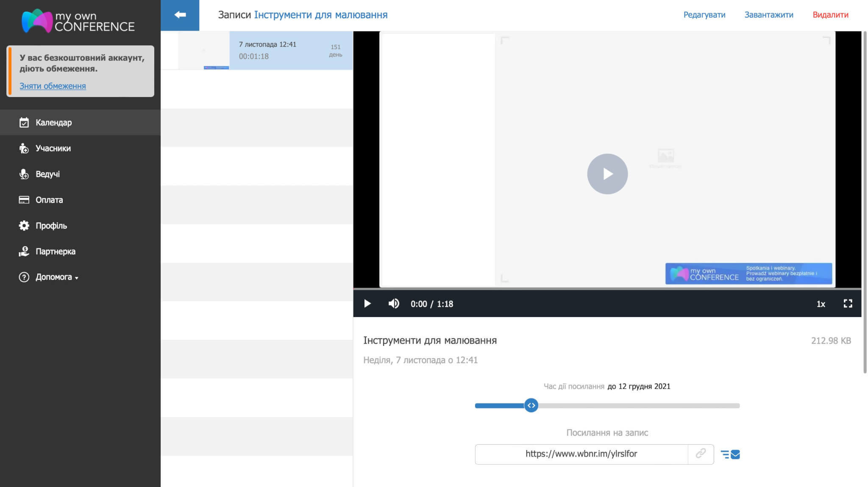Click the recording URL field
The image size is (868, 487).
pos(581,454)
